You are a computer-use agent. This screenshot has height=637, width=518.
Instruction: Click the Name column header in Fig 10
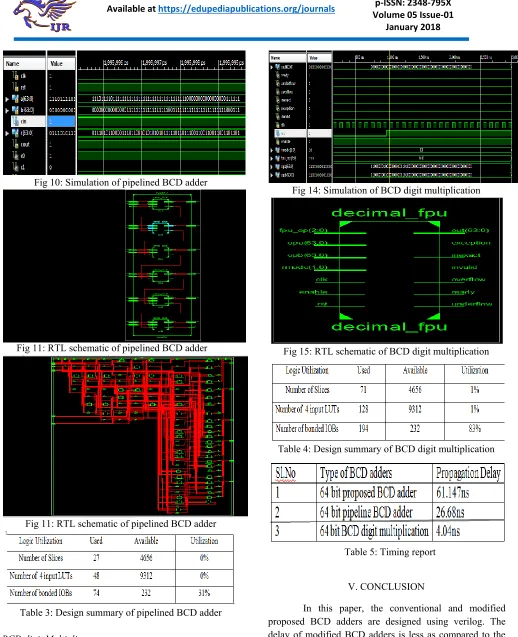(24, 63)
